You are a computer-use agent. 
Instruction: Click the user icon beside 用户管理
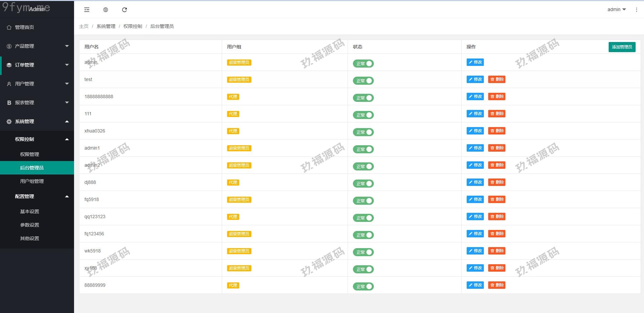click(x=9, y=84)
